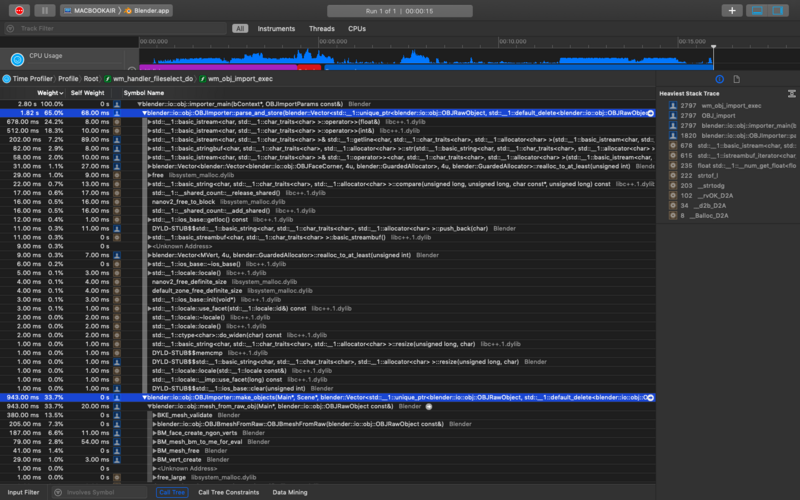Select the DYLD-STUB$$memcmp row
The image size is (800, 500).
(328, 353)
